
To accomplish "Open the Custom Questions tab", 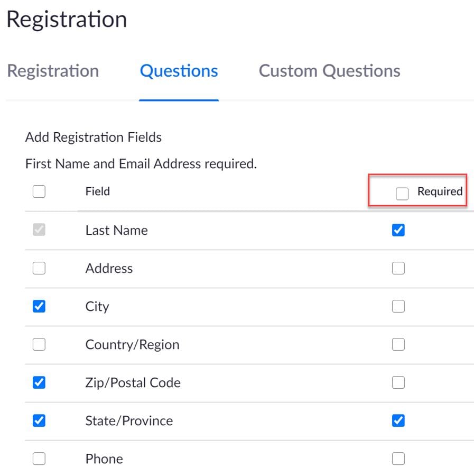I will tap(329, 71).
